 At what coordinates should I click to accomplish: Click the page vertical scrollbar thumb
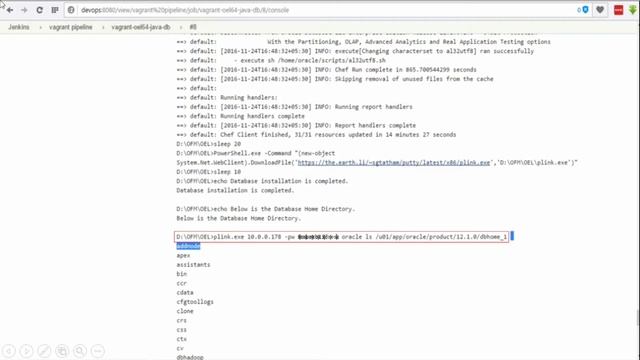pyautogui.click(x=638, y=318)
